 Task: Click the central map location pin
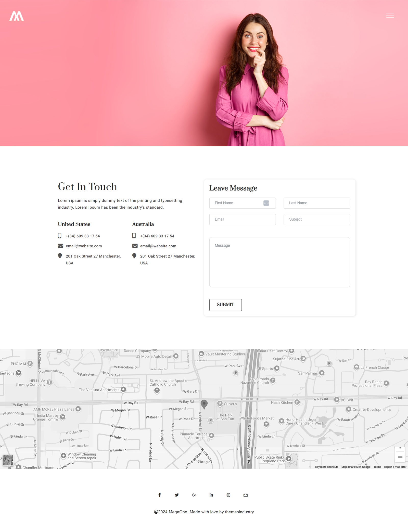(204, 404)
